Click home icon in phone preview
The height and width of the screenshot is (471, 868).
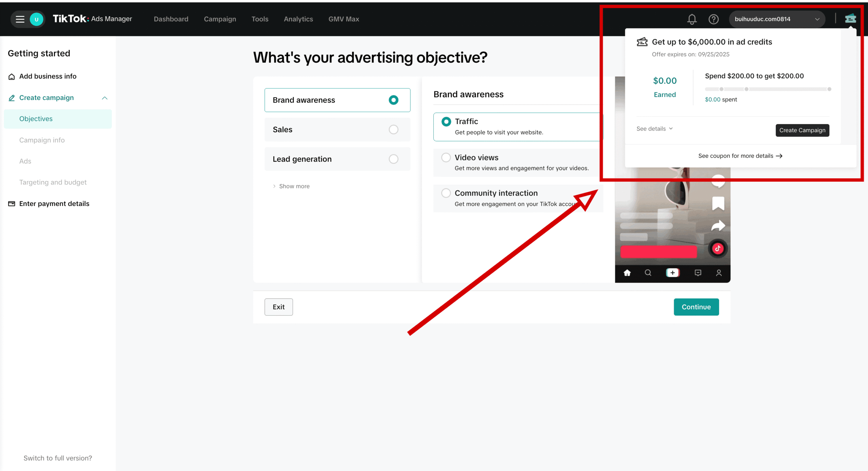[627, 273]
